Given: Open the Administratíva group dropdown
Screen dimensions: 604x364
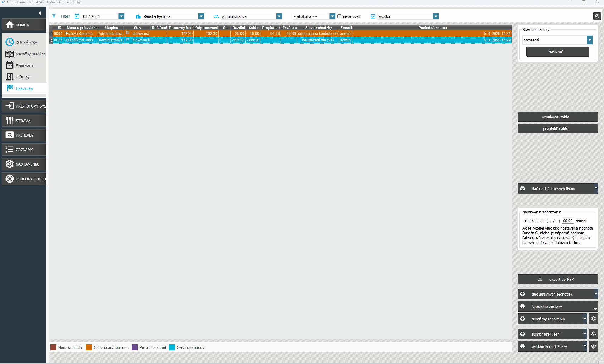Looking at the screenshot, I should click(x=279, y=16).
